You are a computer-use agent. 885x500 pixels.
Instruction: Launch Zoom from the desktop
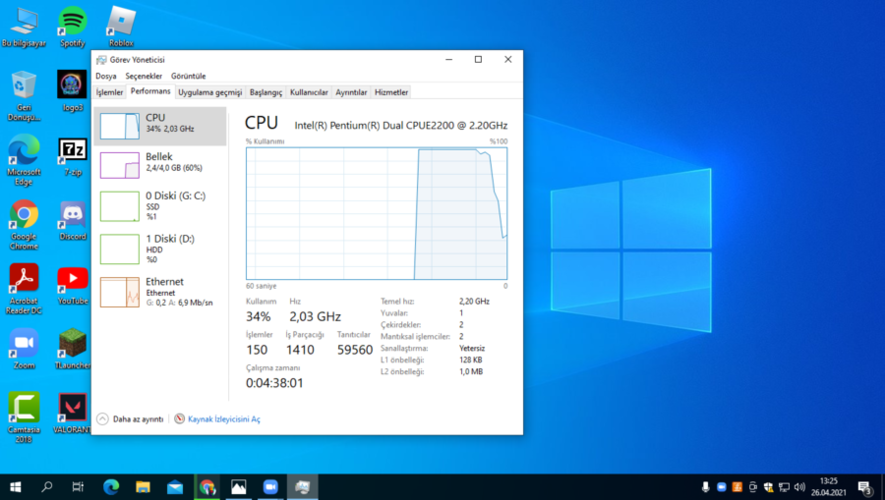pos(24,350)
